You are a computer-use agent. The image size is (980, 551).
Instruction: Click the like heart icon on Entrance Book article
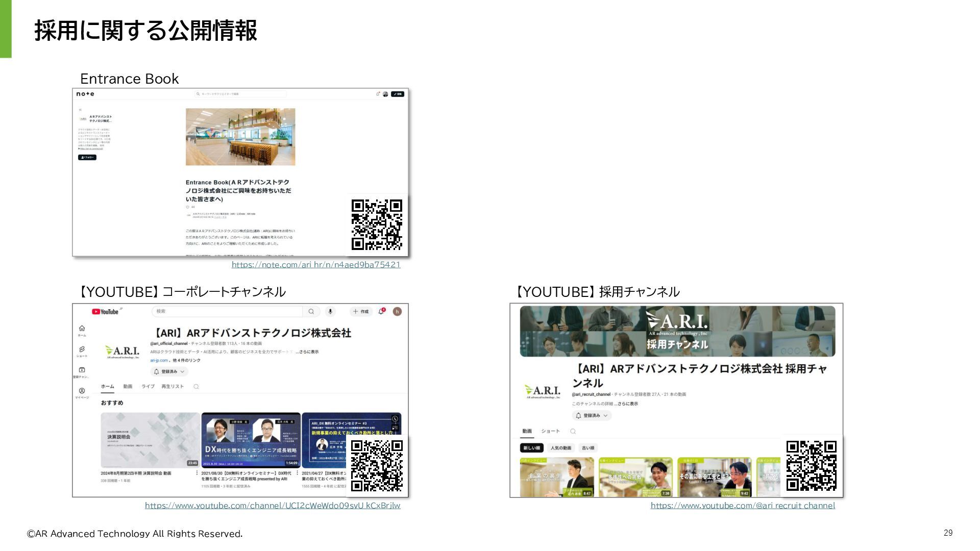[187, 207]
